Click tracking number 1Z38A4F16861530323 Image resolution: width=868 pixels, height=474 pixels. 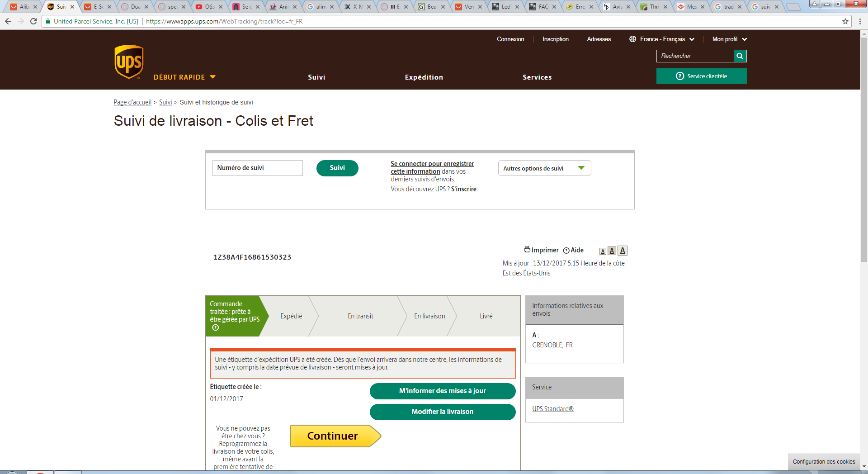coord(252,257)
